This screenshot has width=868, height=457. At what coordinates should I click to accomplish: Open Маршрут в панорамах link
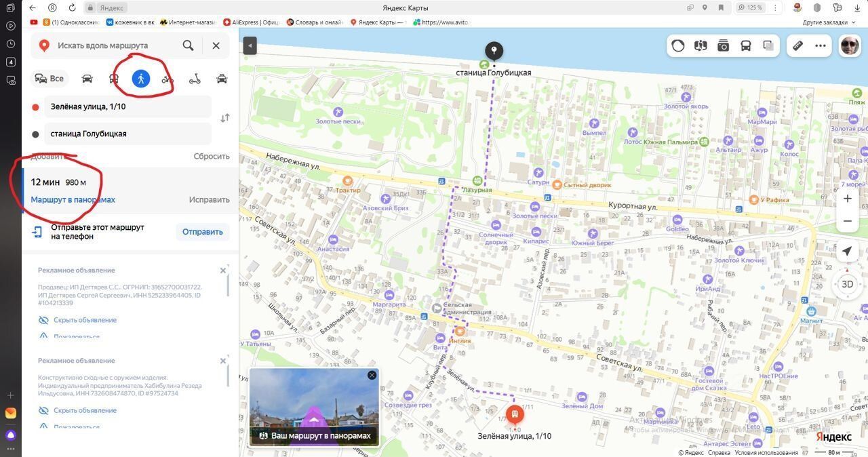[x=73, y=200]
